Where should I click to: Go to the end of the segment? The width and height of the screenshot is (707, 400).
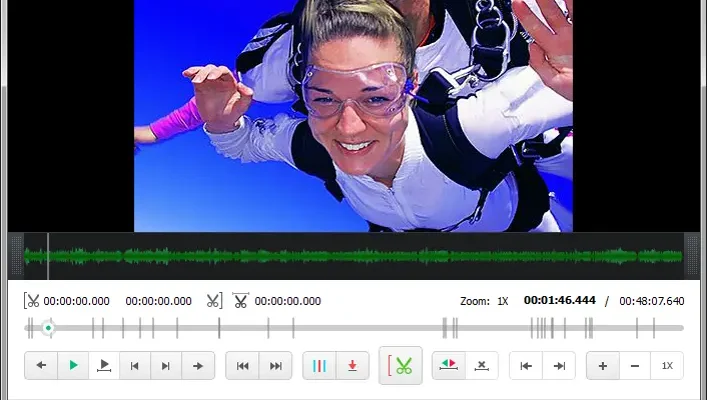(559, 365)
